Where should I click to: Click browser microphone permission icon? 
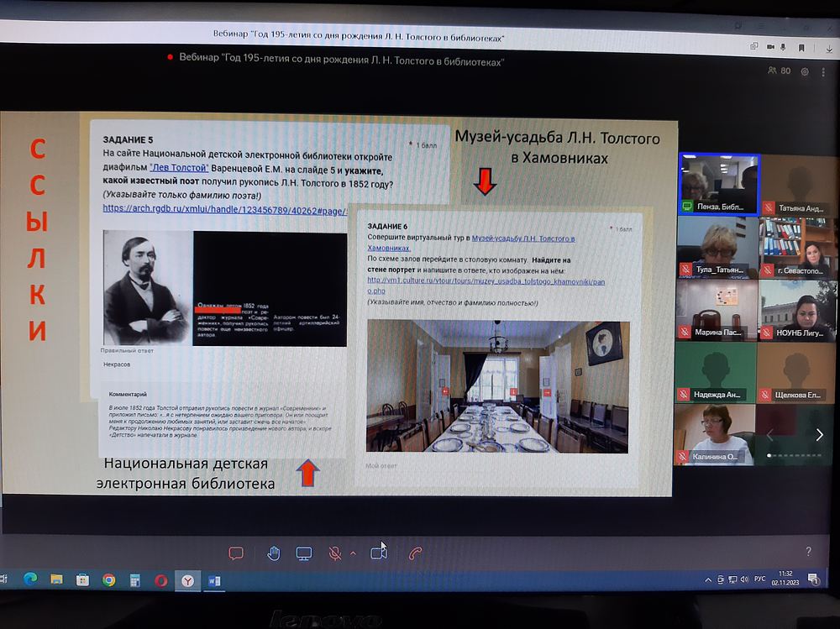[783, 47]
